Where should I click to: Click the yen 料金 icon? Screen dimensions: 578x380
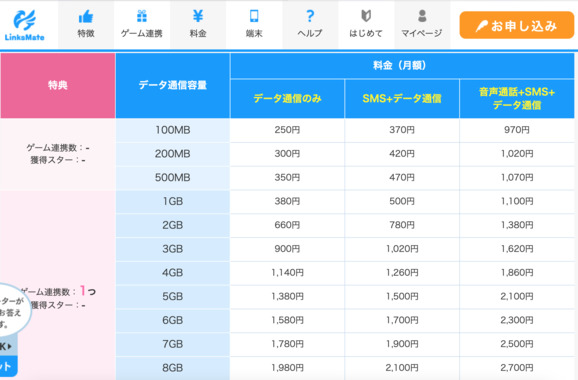(198, 16)
